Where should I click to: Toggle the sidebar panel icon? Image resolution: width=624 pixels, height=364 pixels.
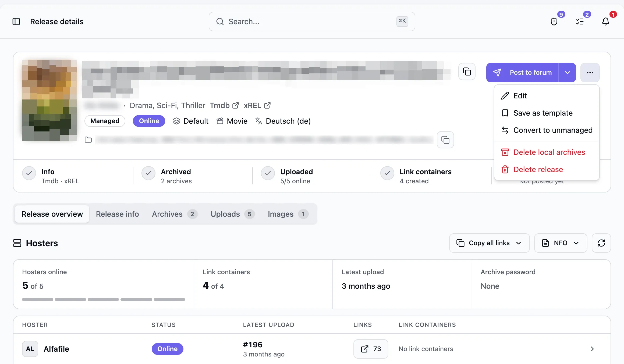16,22
